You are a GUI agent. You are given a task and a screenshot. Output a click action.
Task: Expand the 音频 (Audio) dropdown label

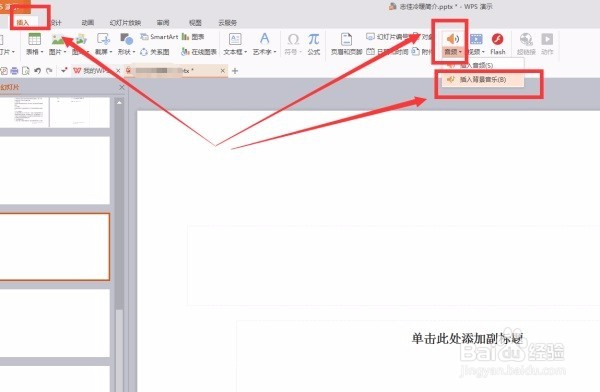pos(453,52)
